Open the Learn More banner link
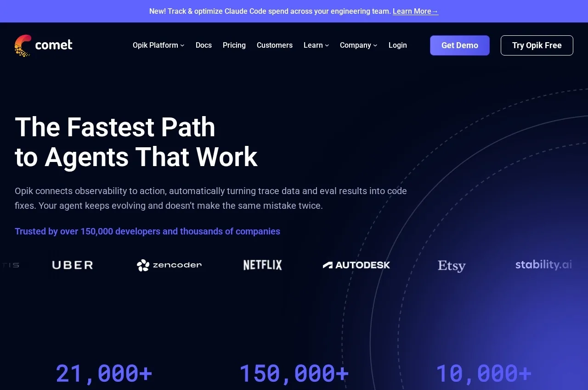Screen dimensions: 588x390 pyautogui.click(x=415, y=11)
